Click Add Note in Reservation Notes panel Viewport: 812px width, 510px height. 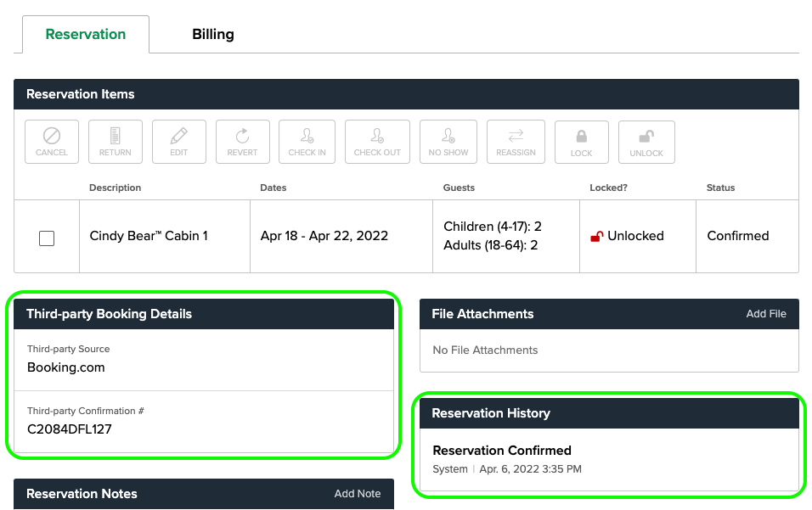[358, 494]
